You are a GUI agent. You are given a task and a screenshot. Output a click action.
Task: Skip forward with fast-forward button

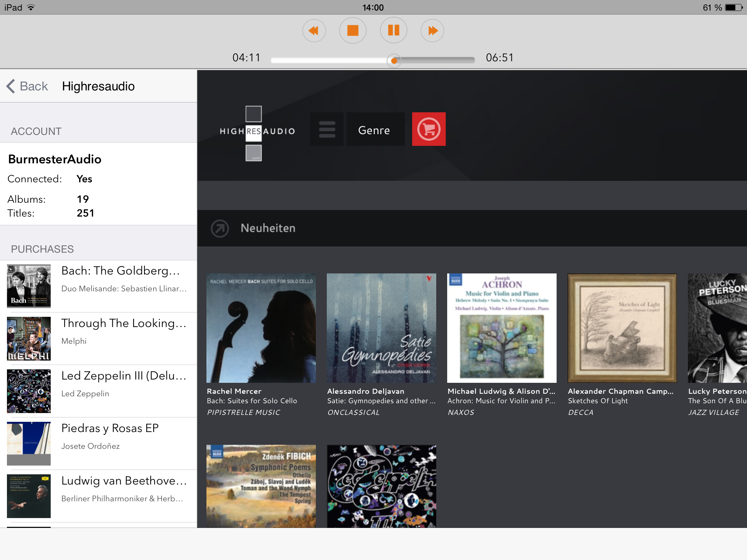point(432,31)
